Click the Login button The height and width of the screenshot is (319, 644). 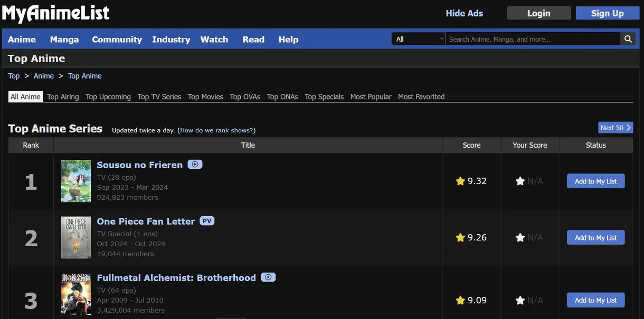pos(539,13)
